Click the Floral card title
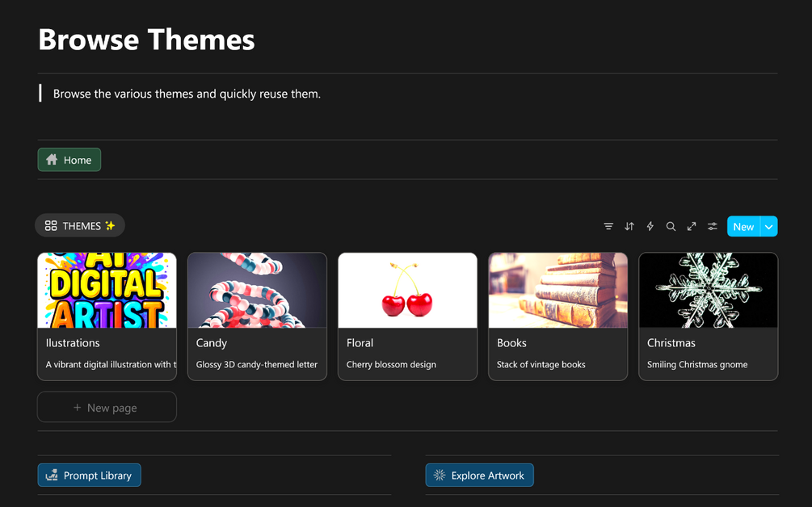This screenshot has width=812, height=507. (x=360, y=343)
